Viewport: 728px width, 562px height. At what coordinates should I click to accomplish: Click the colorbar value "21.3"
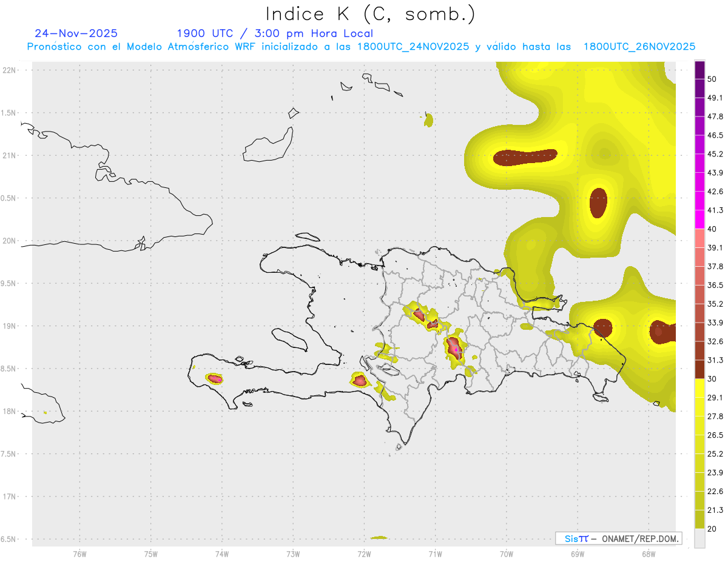click(715, 510)
